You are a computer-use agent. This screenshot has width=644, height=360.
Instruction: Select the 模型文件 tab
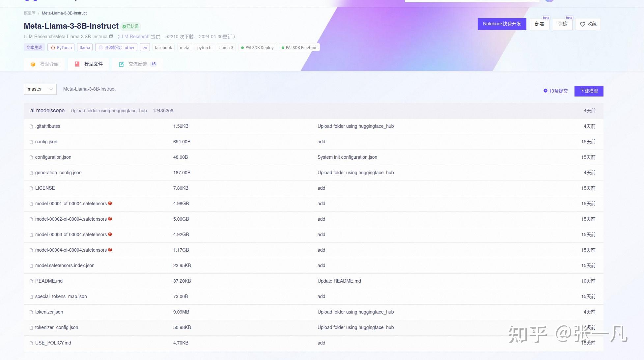coord(89,64)
